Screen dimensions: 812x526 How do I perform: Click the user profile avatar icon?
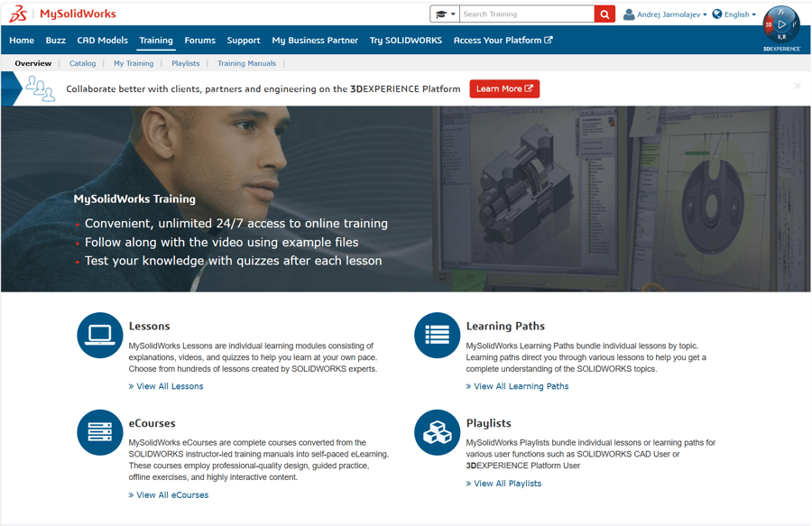tap(629, 14)
